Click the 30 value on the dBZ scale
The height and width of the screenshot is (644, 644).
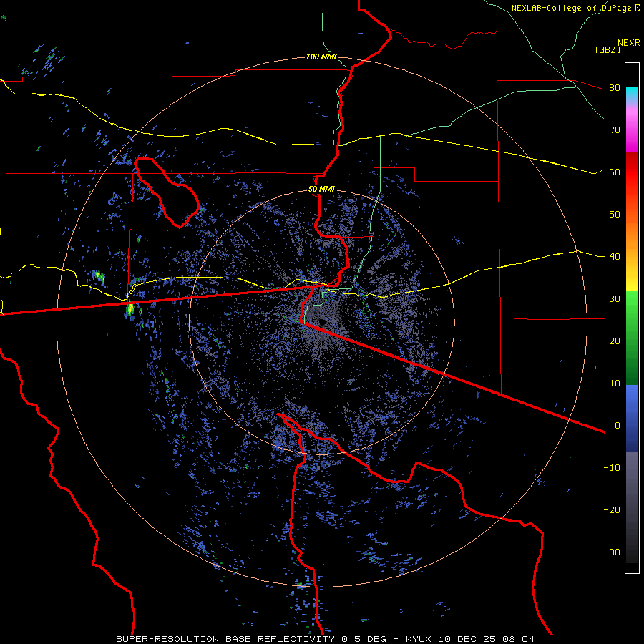[x=615, y=299]
